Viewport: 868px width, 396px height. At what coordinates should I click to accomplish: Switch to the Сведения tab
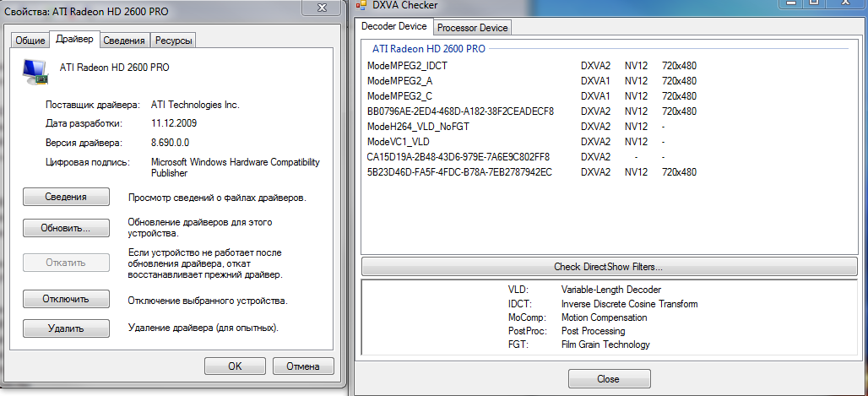point(125,41)
